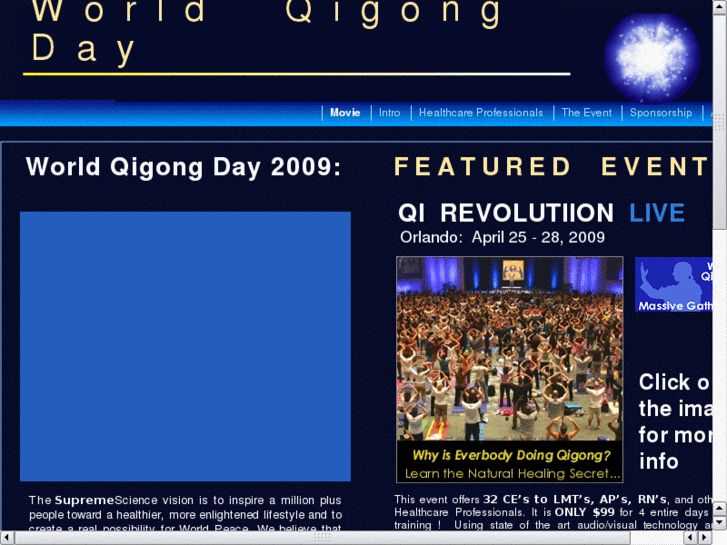Open The Event navigation tab

click(x=587, y=113)
